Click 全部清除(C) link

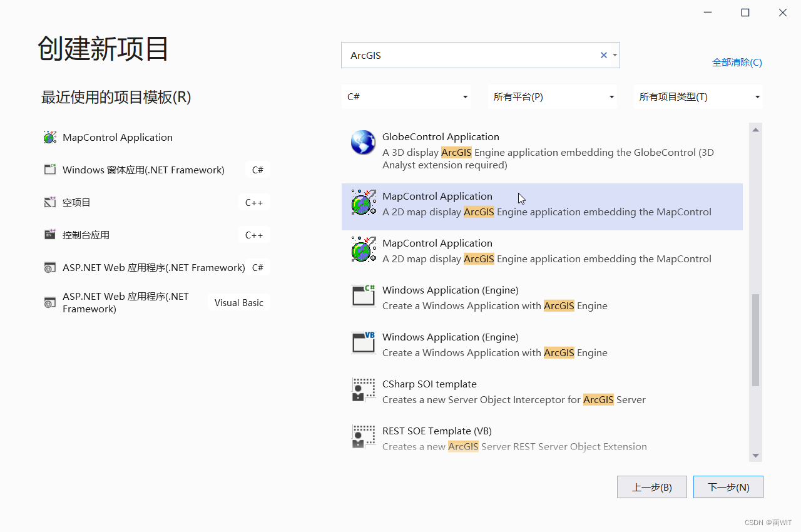[737, 63]
